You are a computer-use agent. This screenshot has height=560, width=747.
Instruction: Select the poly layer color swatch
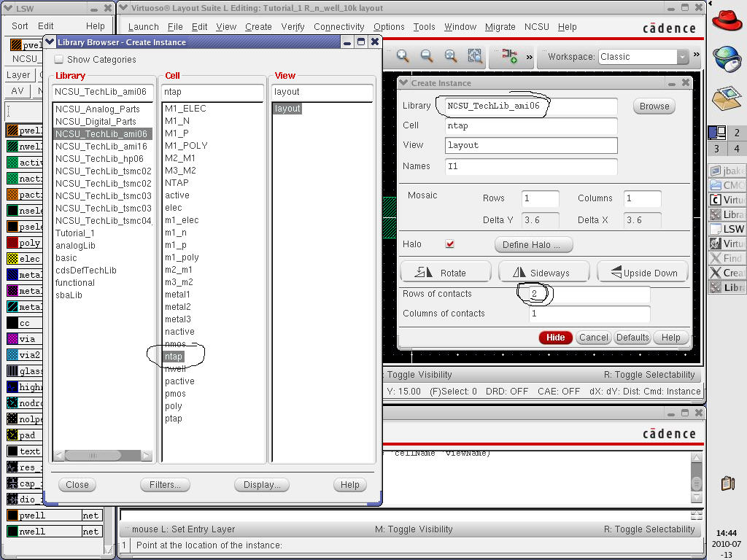(x=13, y=243)
